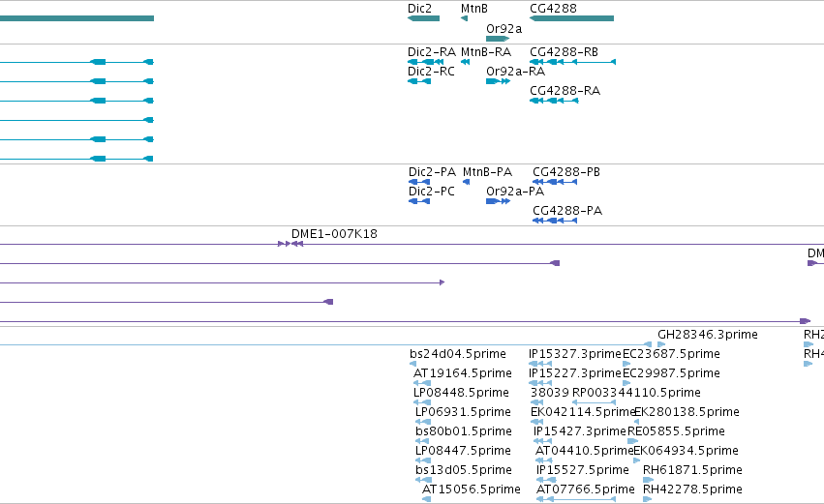Select the MtnB-RA transcript label
This screenshot has width=824, height=504.
[485, 52]
